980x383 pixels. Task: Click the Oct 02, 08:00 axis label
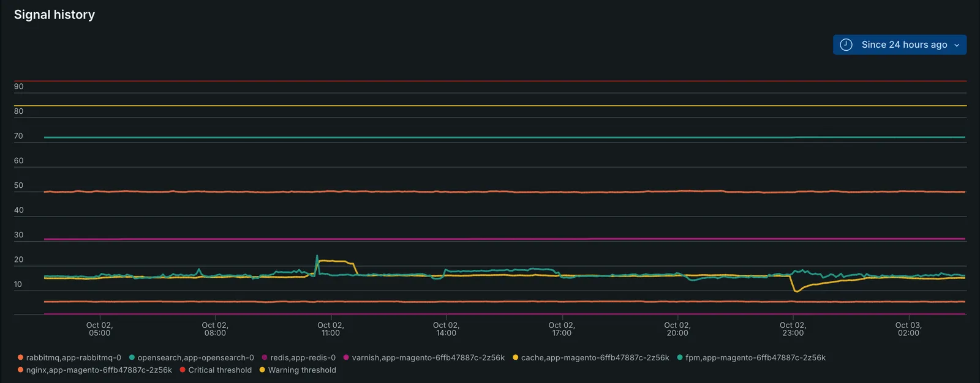pyautogui.click(x=215, y=329)
